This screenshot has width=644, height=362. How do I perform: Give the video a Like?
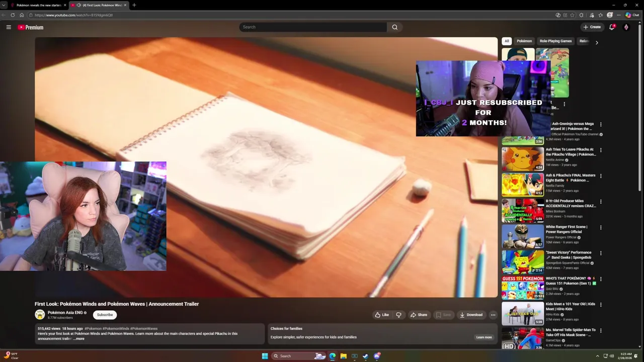[382, 315]
